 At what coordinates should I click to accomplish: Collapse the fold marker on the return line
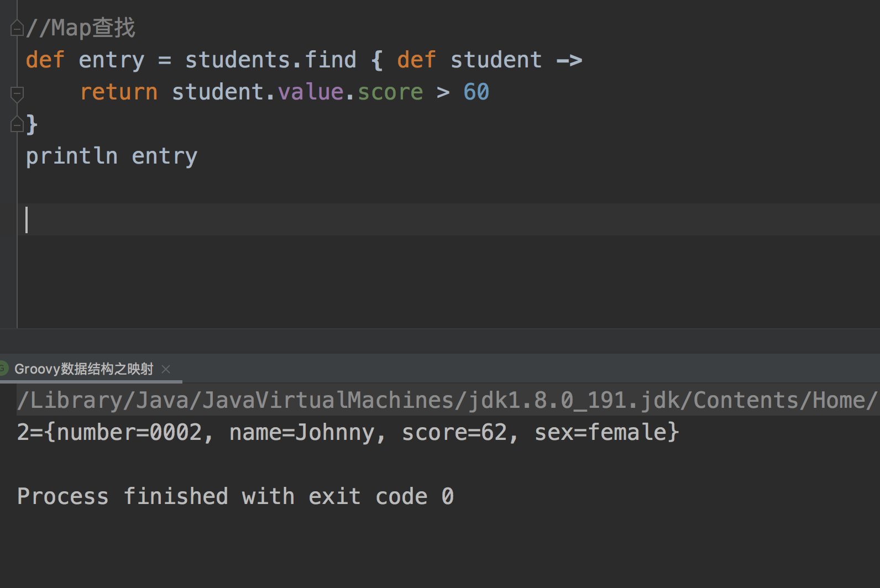pyautogui.click(x=17, y=94)
